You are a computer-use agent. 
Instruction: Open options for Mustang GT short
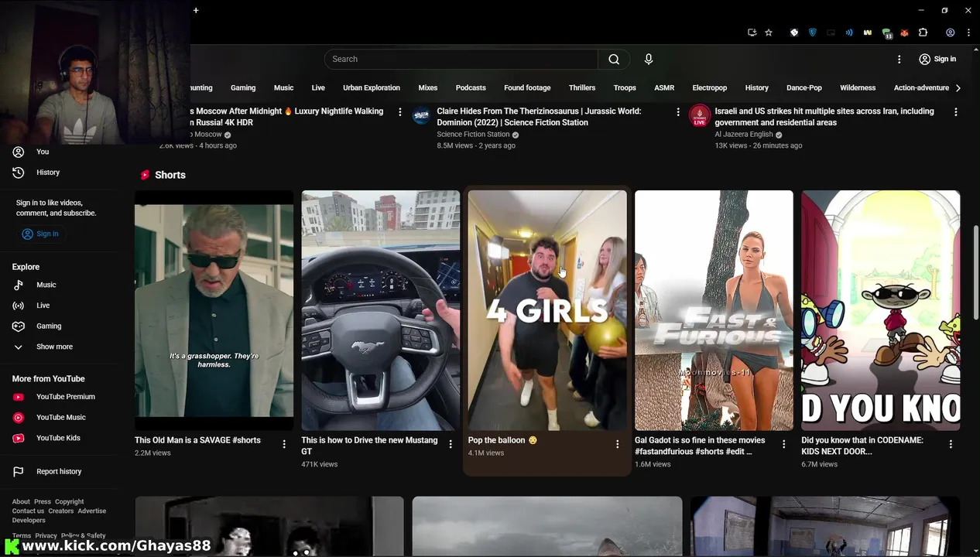pos(451,444)
